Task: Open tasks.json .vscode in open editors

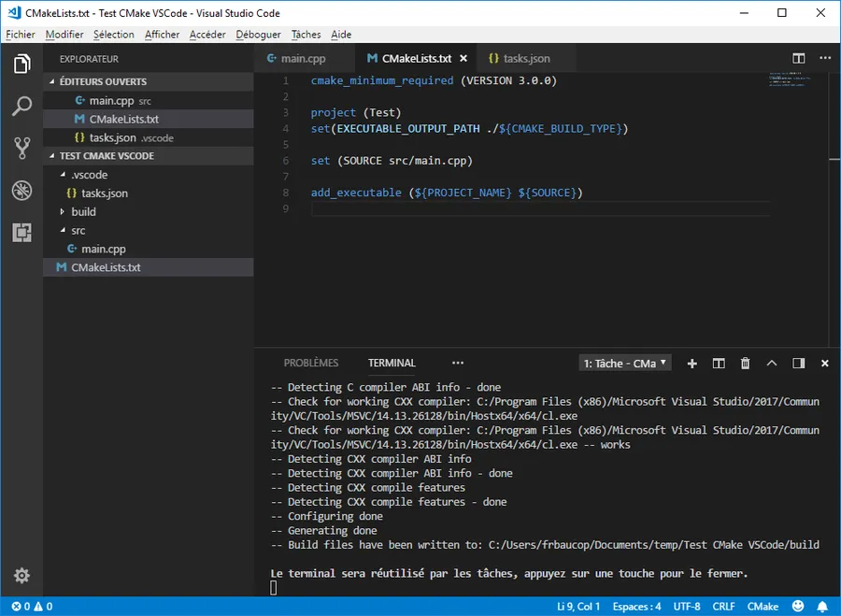Action: [x=148, y=137]
